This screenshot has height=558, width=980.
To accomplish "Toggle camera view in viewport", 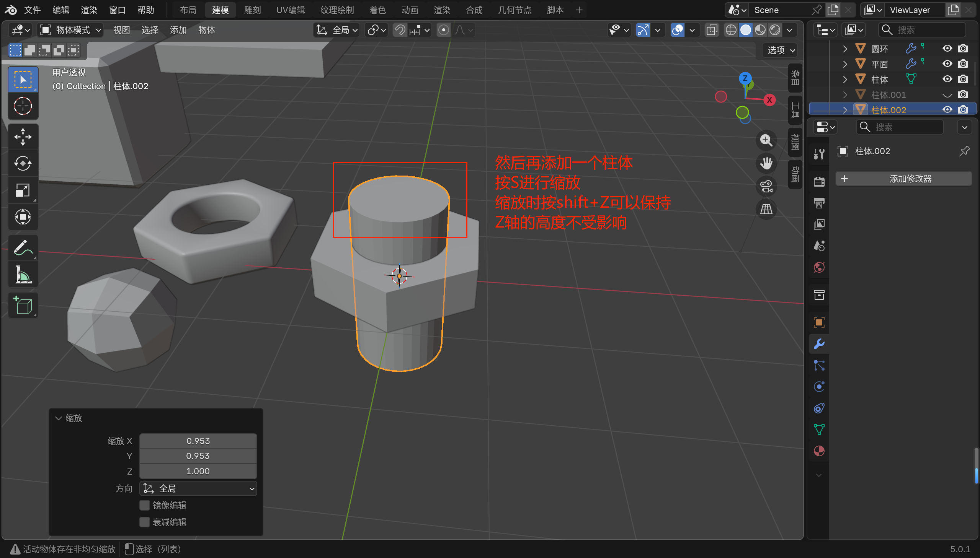I will (x=766, y=187).
